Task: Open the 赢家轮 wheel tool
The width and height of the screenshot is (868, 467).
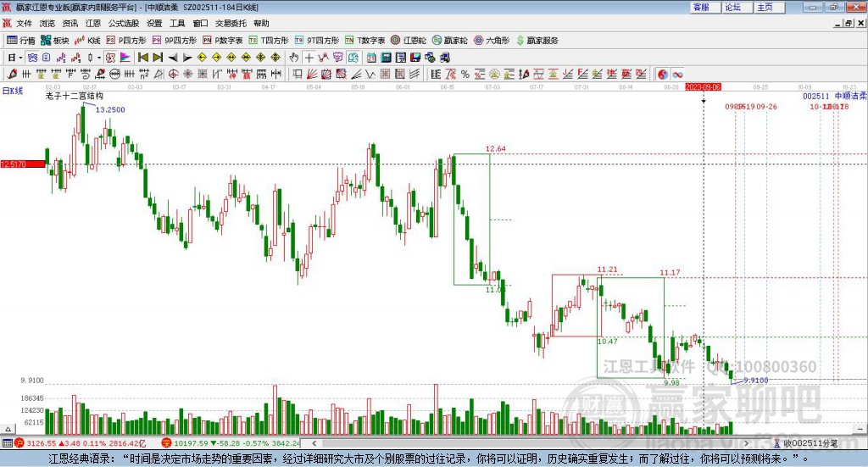Action: click(x=450, y=41)
